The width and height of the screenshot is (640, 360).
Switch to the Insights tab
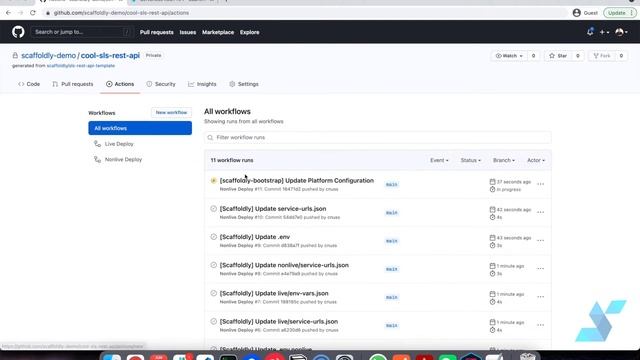(x=202, y=84)
